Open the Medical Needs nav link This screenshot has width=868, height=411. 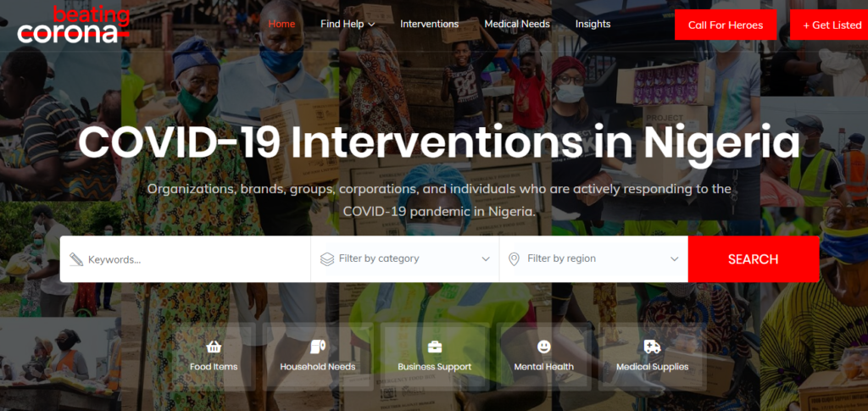point(517,25)
